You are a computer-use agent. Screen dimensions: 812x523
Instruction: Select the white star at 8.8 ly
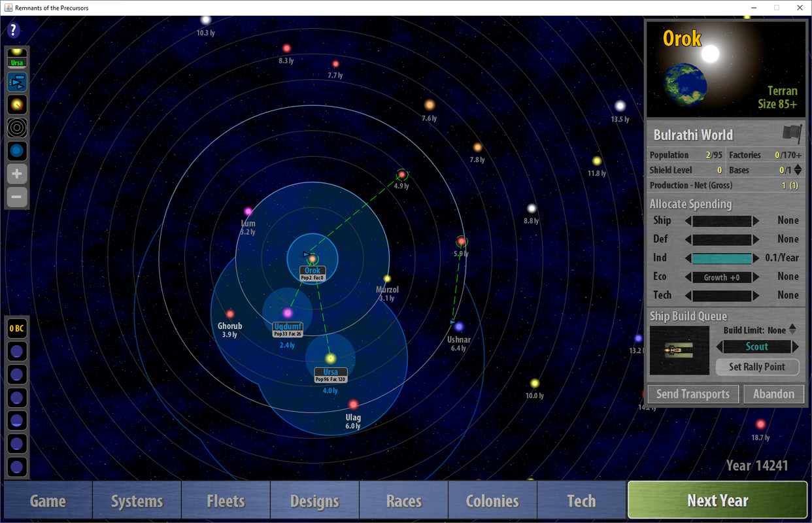pyautogui.click(x=532, y=209)
